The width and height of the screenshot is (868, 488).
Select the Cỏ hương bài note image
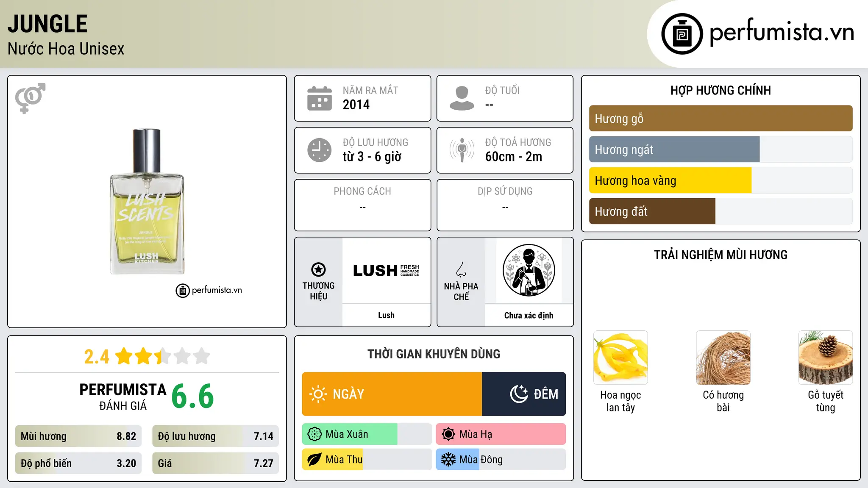coord(723,358)
